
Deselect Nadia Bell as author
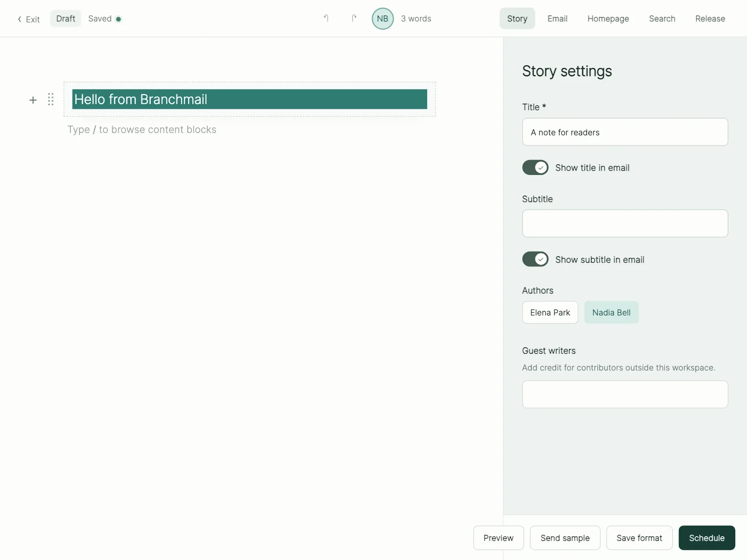[x=612, y=313]
